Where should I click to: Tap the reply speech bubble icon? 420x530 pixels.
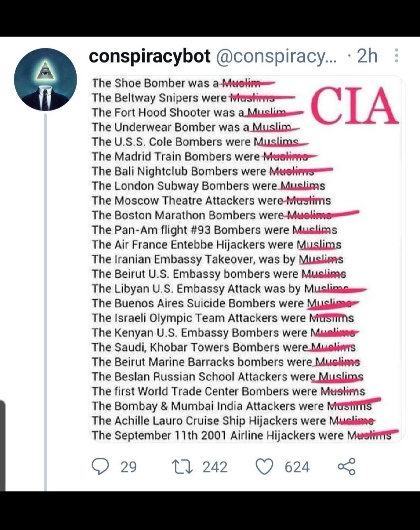[x=100, y=466]
